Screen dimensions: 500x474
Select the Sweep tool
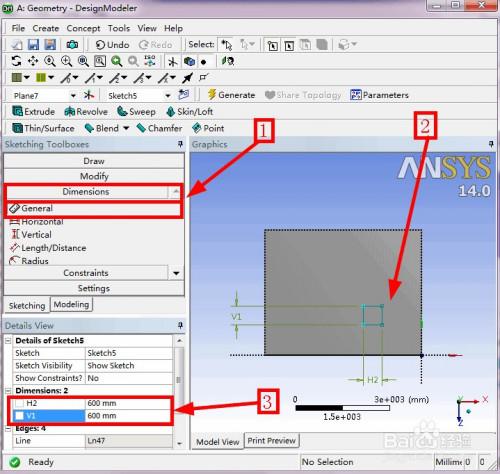click(136, 112)
